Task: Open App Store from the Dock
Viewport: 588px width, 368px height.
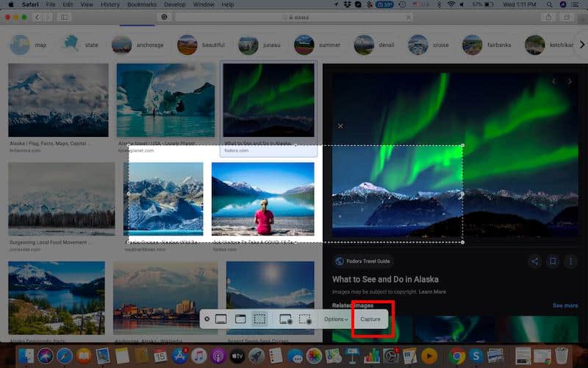Action: pos(179,355)
